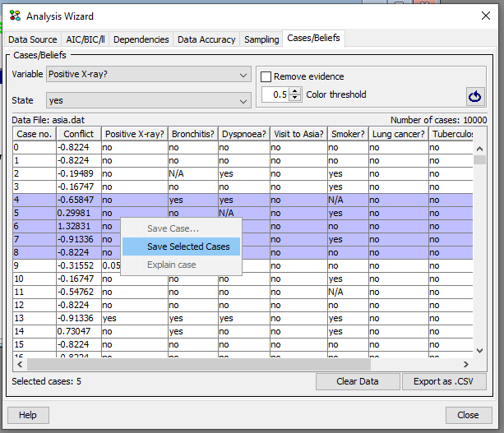Click the Color threshold value field
The height and width of the screenshot is (433, 504).
coord(275,94)
